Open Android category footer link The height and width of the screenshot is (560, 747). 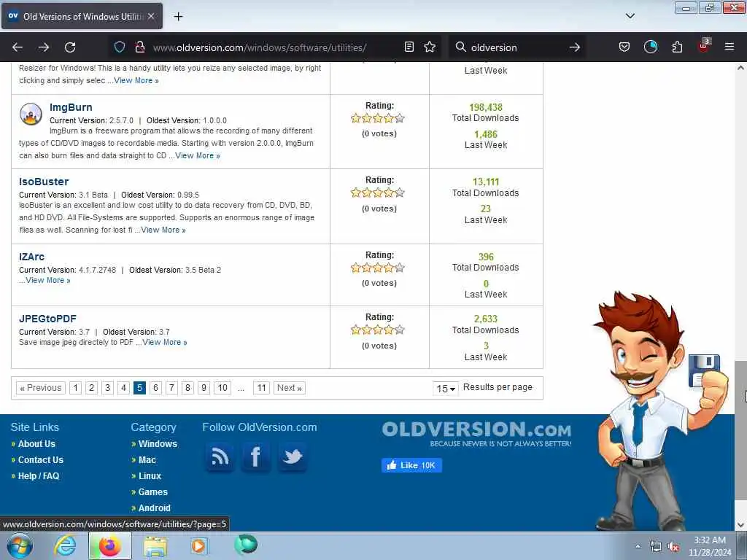pos(155,507)
